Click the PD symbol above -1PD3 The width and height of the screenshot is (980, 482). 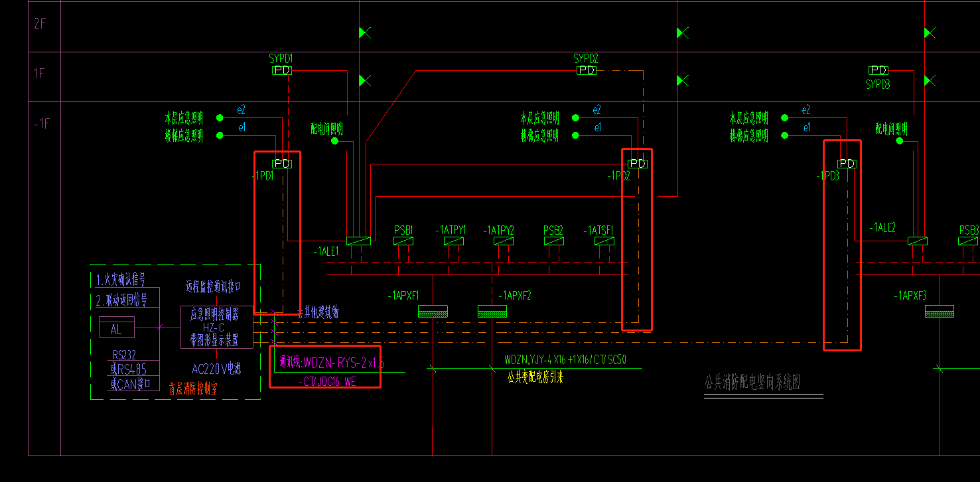coord(847,164)
